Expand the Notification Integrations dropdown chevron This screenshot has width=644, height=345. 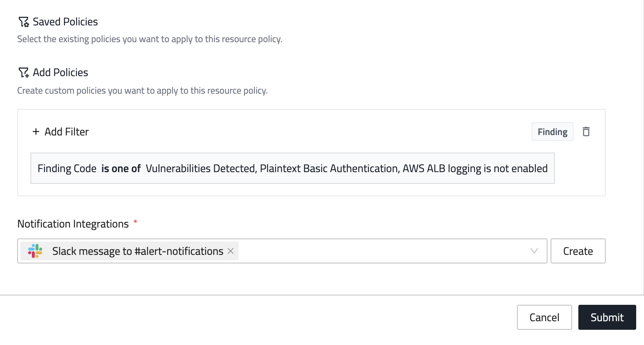(x=534, y=251)
